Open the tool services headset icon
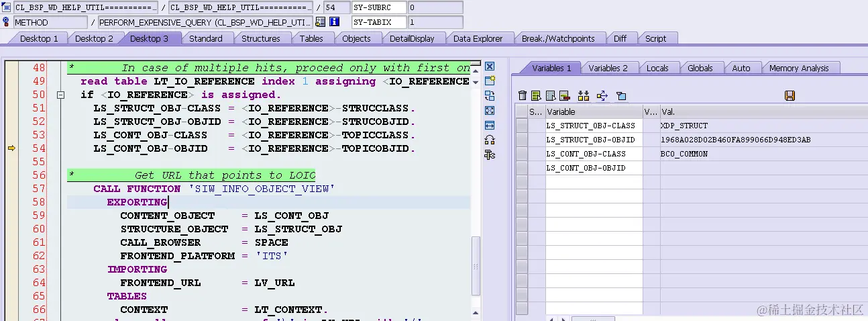The height and width of the screenshot is (321, 868). tap(490, 140)
